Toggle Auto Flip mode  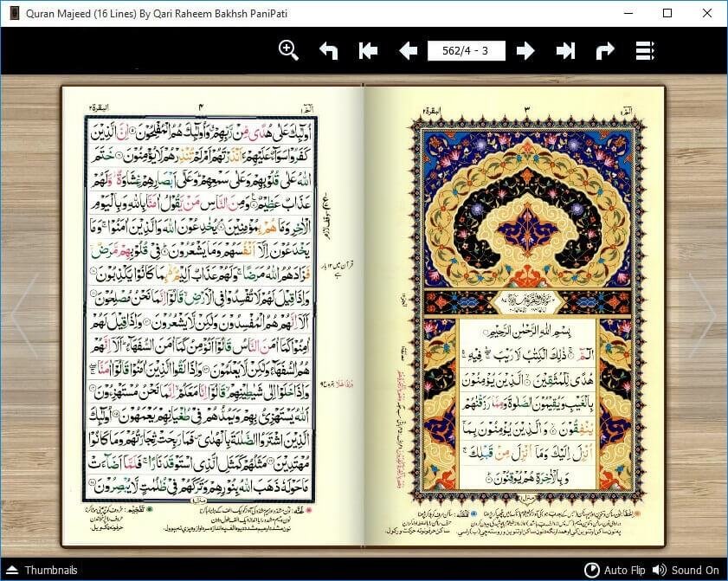pyautogui.click(x=615, y=570)
